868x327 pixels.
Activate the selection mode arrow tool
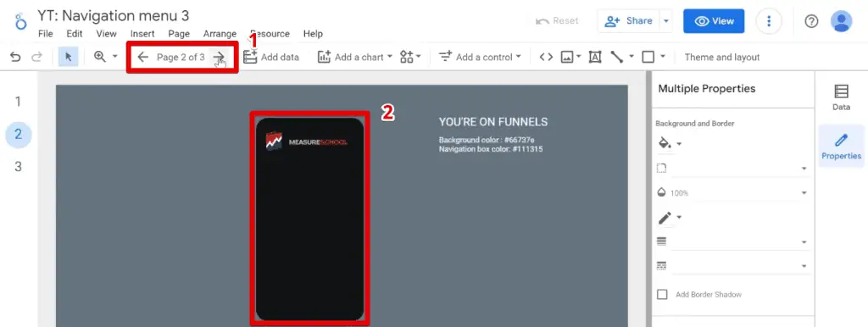(69, 57)
